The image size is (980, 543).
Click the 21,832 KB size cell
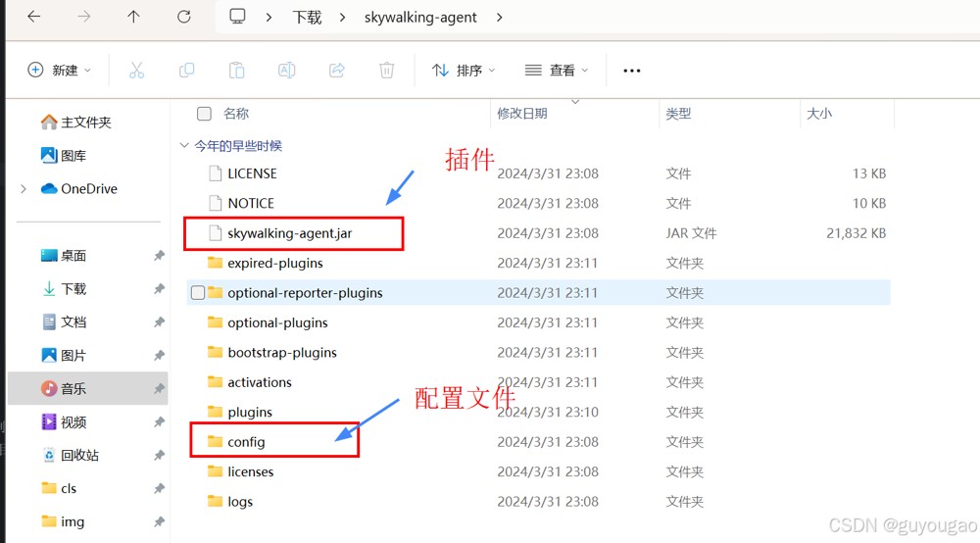[x=857, y=233]
